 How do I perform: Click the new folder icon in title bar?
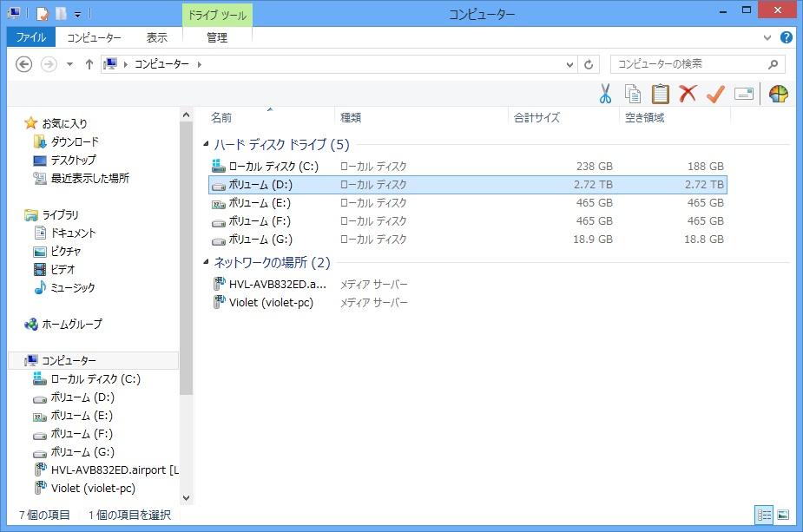click(x=62, y=14)
